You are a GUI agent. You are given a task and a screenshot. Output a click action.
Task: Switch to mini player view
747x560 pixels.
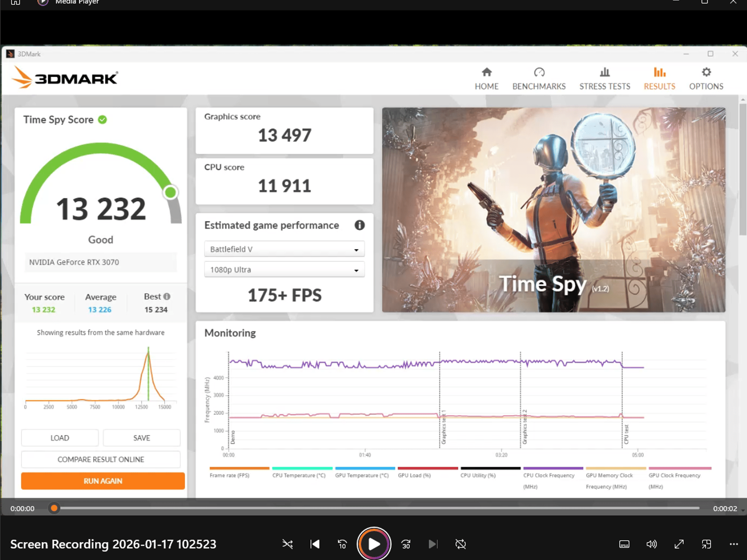pyautogui.click(x=706, y=544)
